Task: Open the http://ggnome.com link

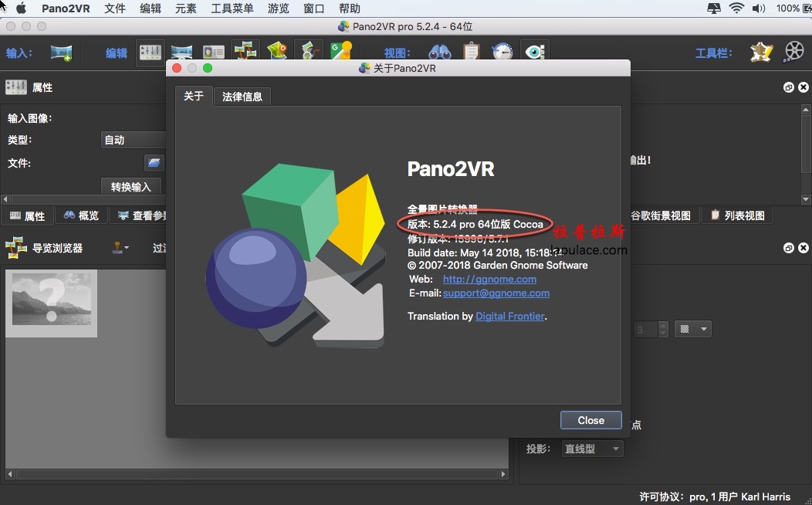Action: coord(489,280)
